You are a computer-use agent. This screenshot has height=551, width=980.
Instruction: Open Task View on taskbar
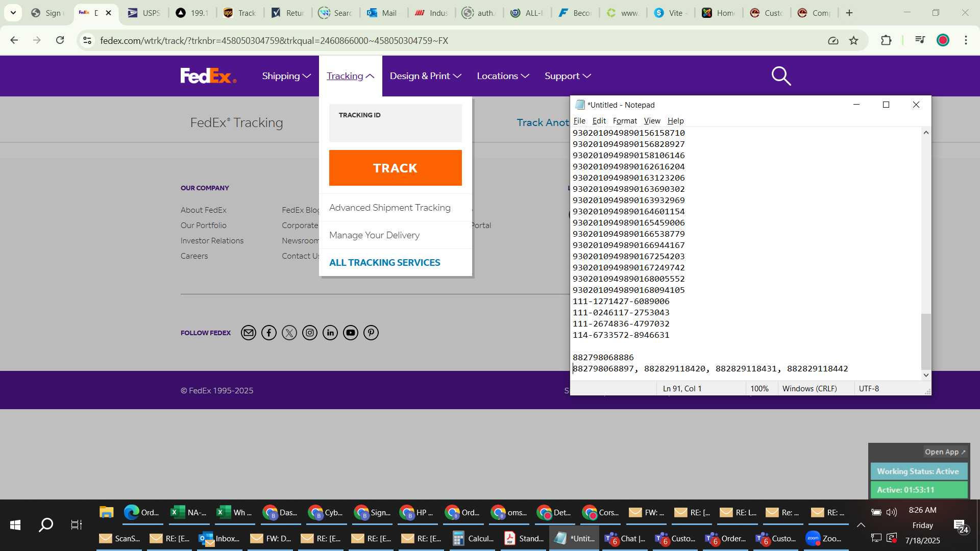click(76, 525)
